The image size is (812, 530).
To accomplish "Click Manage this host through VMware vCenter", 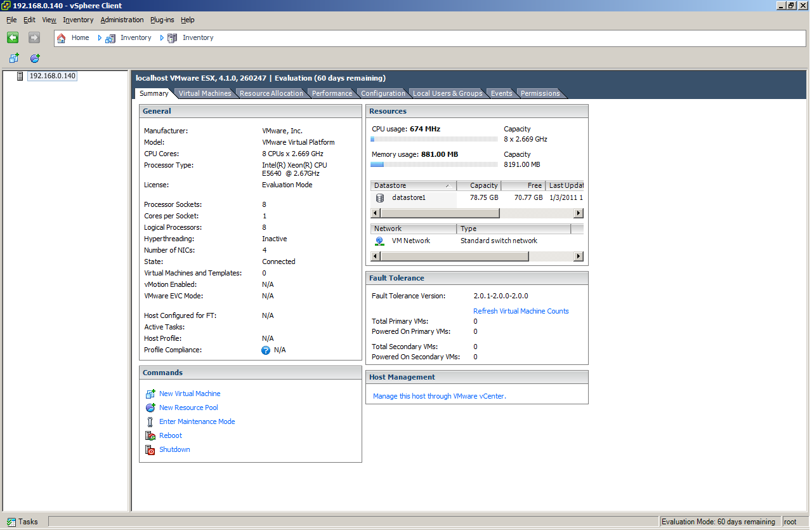I will [x=440, y=396].
